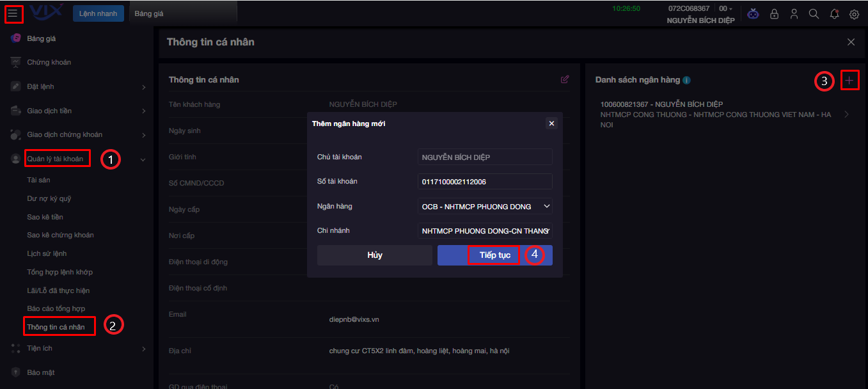Click the info icon beside Danh sách ngân hàng
This screenshot has width=868, height=389.
(x=686, y=81)
